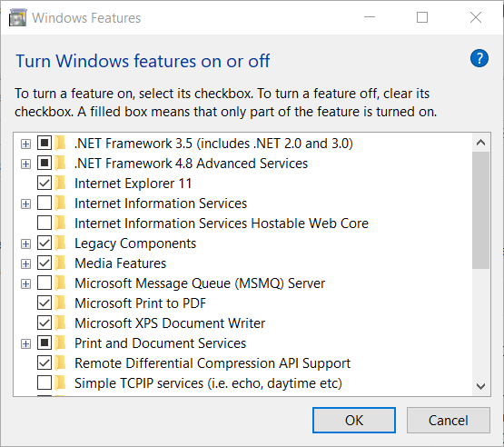
Task: Select the 'Internet Explorer 11' row label
Action: pyautogui.click(x=133, y=184)
